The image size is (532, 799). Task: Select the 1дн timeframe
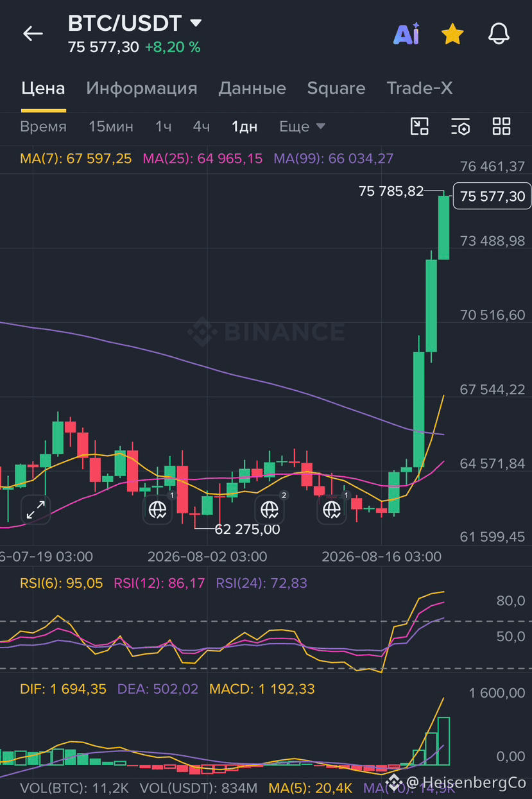pyautogui.click(x=245, y=126)
